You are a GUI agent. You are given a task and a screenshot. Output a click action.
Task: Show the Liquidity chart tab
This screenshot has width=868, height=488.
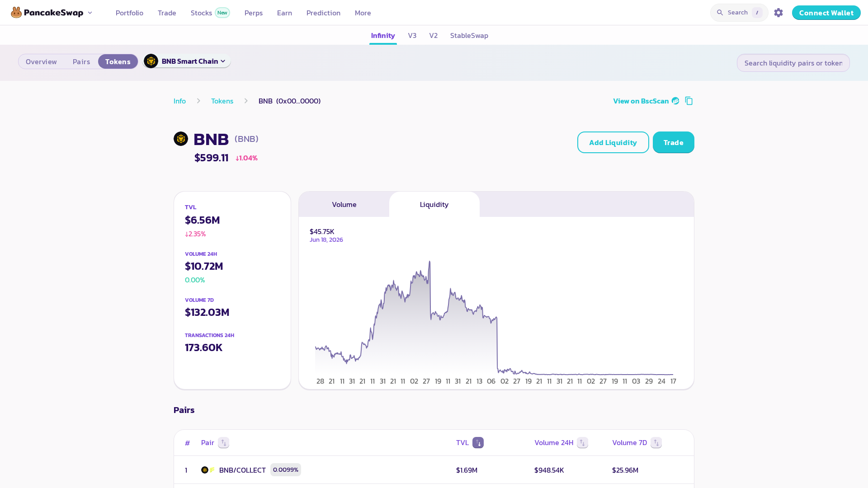pos(434,204)
